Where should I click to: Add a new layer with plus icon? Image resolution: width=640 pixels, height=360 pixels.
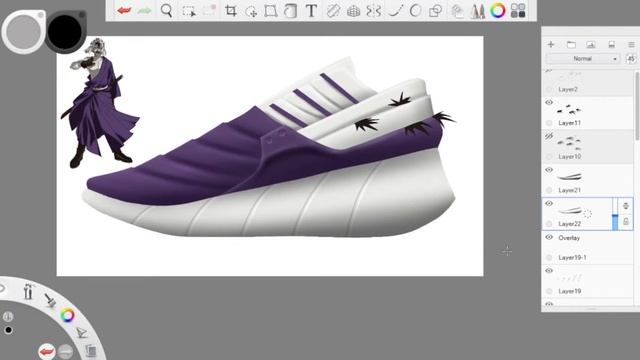pyautogui.click(x=551, y=44)
